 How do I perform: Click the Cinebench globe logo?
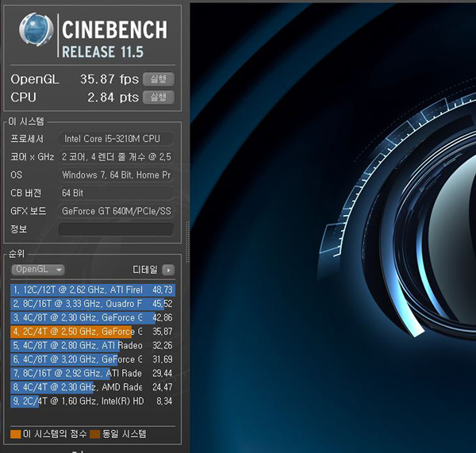coord(36,29)
